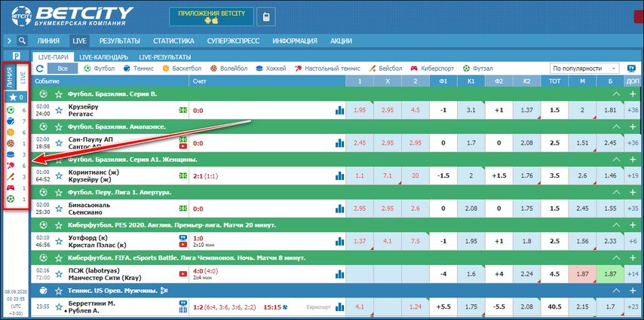Filter events by Киберспорт
The width and height of the screenshot is (644, 320).
(434, 69)
